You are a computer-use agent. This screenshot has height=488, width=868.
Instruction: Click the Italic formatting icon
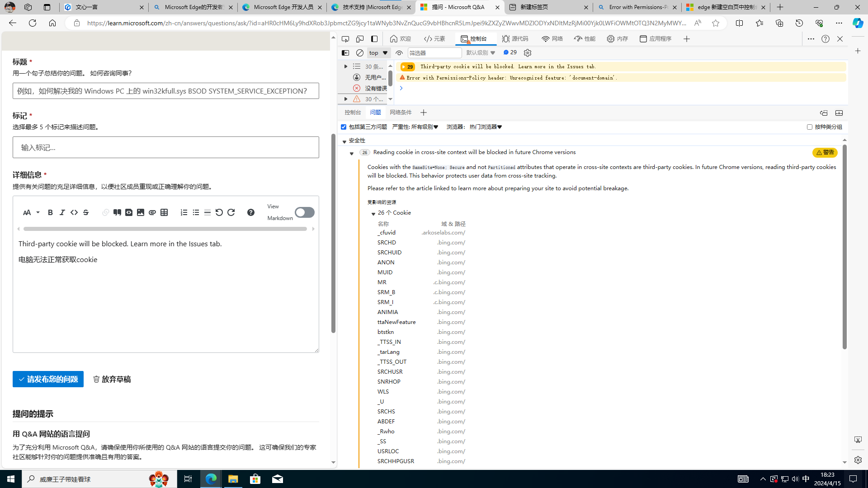click(x=62, y=212)
